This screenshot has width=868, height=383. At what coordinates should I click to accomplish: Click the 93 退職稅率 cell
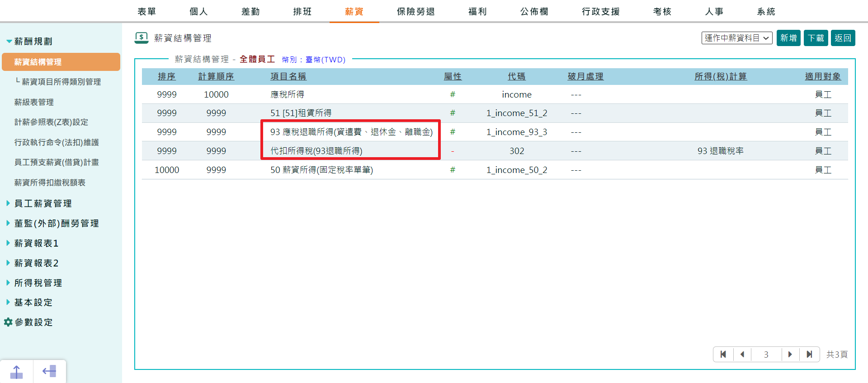(721, 151)
